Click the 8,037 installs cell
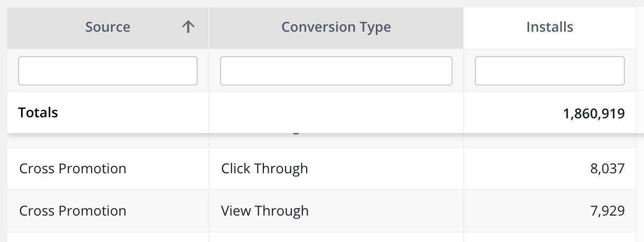The height and width of the screenshot is (242, 644). 609,169
